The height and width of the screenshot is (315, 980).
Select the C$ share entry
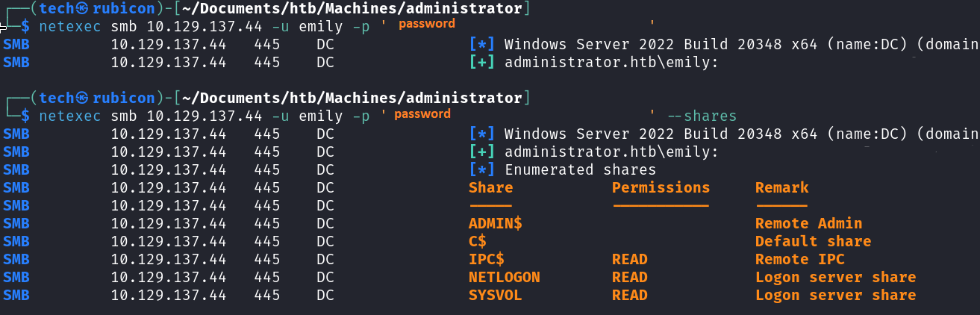point(478,241)
